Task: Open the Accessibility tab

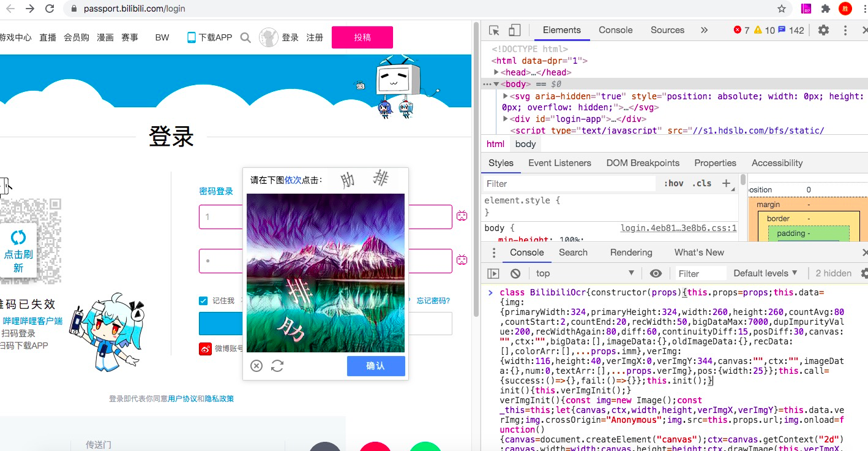Action: pos(777,163)
